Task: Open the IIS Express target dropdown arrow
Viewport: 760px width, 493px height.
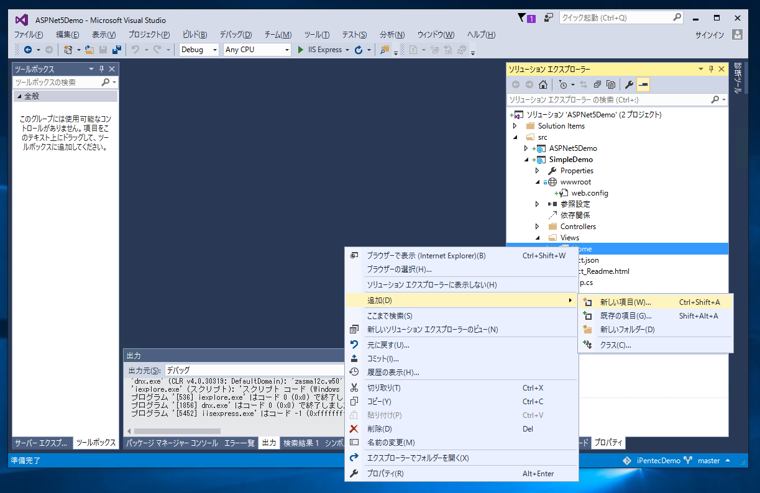Action: coord(347,49)
